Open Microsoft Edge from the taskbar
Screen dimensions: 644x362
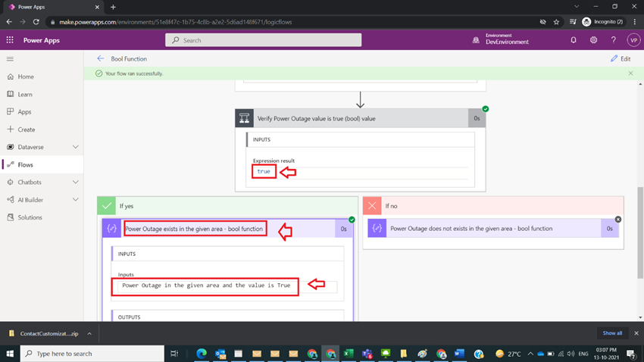coord(202,354)
